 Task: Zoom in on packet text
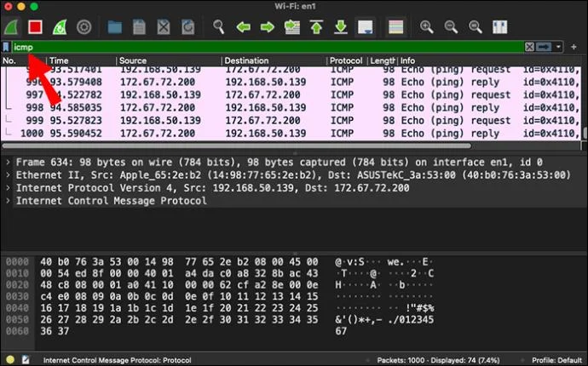tap(426, 27)
